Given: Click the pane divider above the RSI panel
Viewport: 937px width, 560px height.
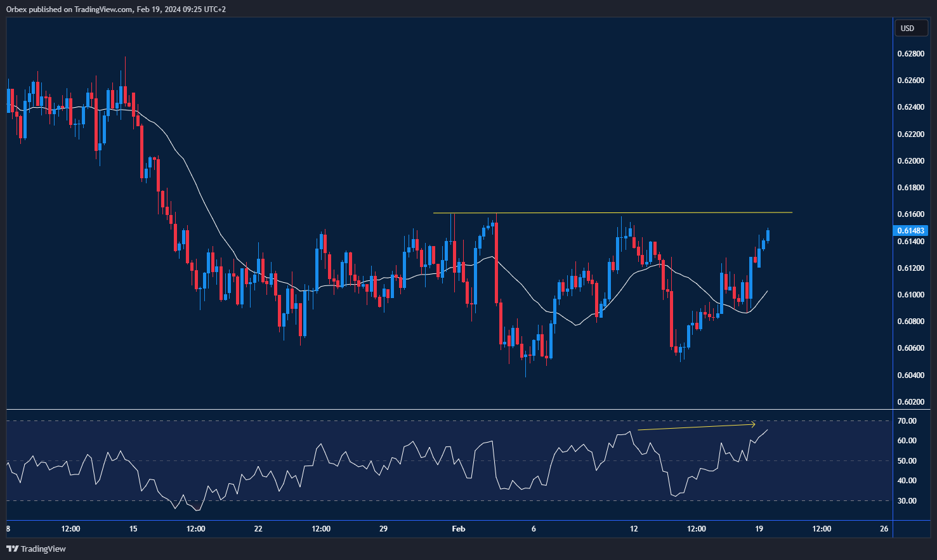Looking at the screenshot, I should [449, 410].
